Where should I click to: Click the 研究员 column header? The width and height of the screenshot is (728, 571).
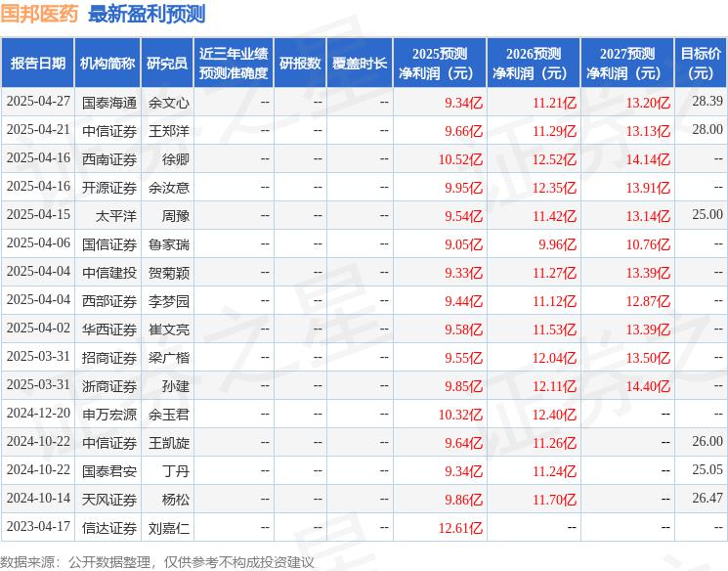(x=167, y=63)
